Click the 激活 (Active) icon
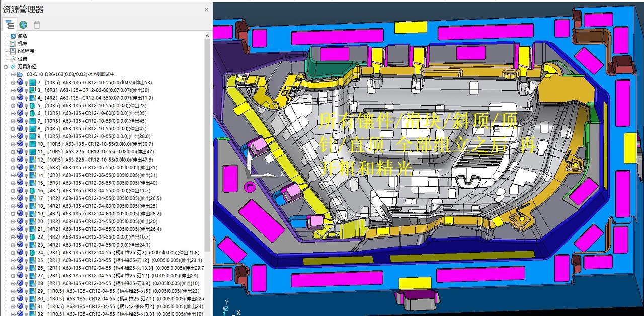 pos(13,36)
